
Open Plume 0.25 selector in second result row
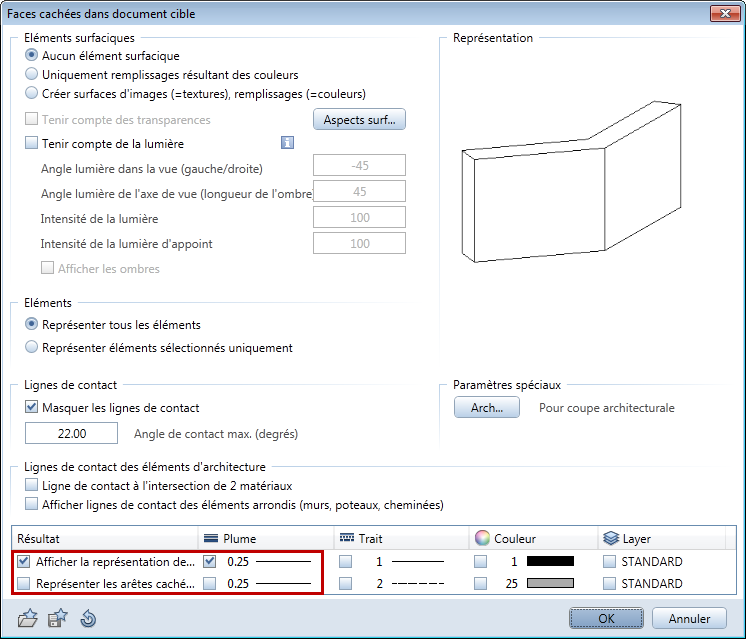click(x=269, y=583)
